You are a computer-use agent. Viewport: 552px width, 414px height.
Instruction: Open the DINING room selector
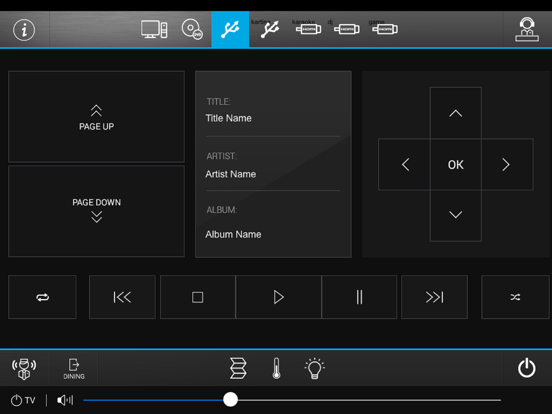[74, 369]
